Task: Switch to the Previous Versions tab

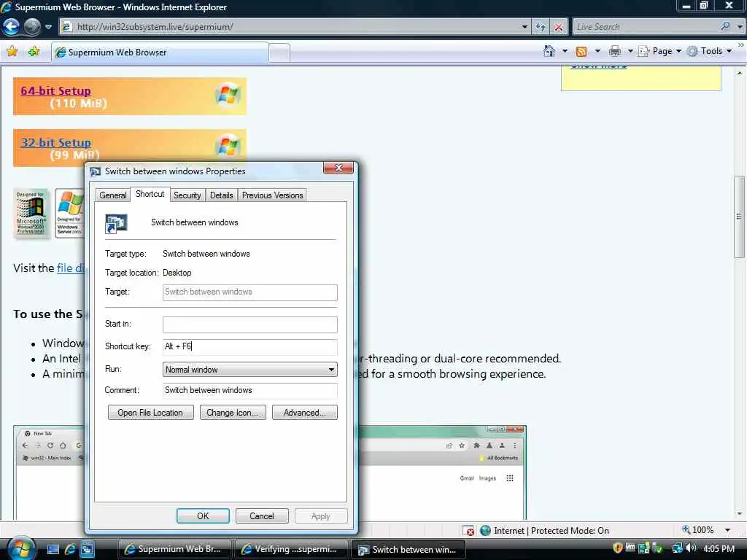Action: click(x=273, y=195)
